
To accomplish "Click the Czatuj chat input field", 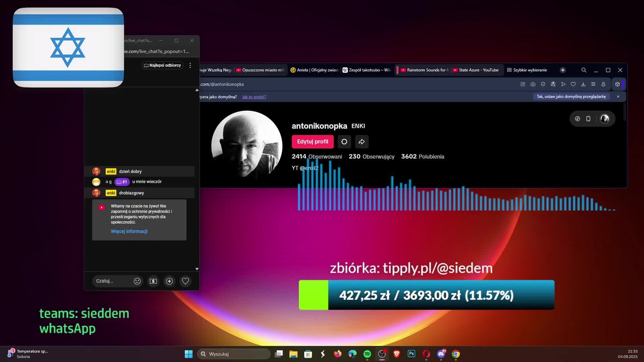I will coord(111,281).
